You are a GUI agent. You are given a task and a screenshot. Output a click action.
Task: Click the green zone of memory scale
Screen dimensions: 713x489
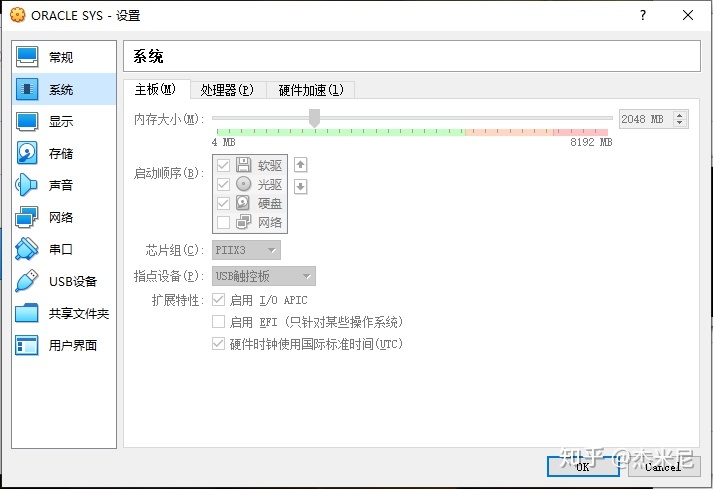(x=341, y=132)
